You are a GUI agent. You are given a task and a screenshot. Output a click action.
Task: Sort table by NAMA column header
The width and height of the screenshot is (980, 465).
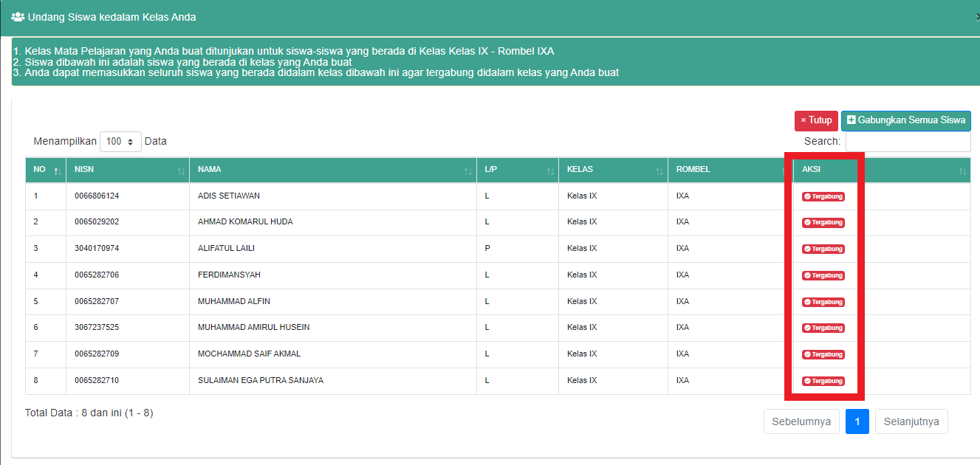[x=332, y=170]
